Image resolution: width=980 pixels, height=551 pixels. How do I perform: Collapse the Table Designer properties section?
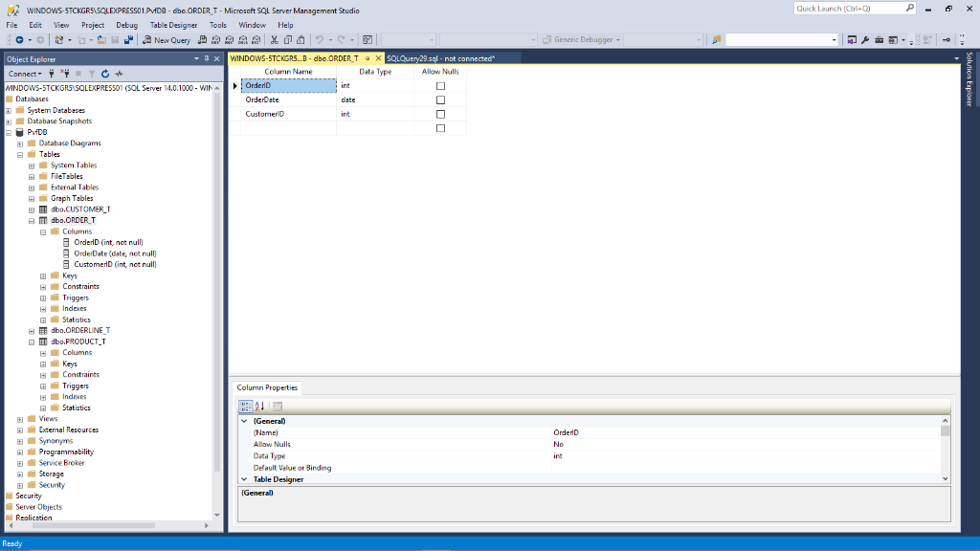click(244, 479)
